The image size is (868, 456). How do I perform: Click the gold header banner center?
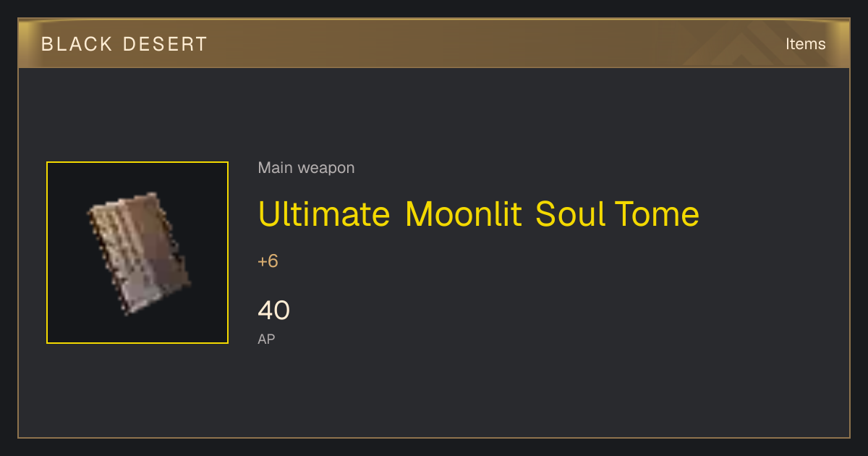click(434, 43)
